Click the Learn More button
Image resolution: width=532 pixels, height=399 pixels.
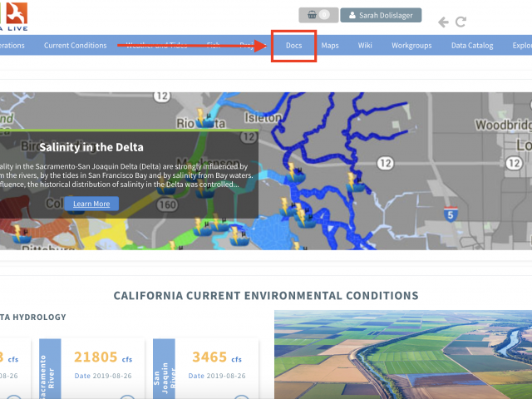(x=91, y=204)
